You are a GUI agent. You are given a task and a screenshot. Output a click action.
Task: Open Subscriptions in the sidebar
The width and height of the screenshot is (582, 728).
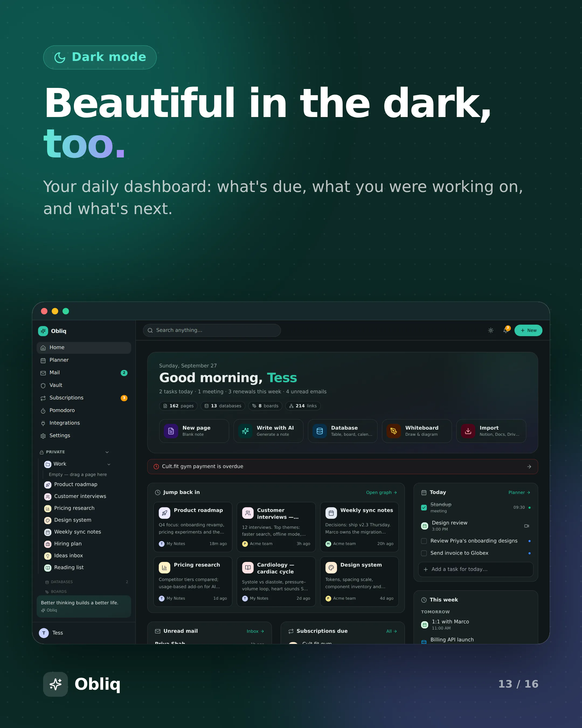(x=84, y=398)
